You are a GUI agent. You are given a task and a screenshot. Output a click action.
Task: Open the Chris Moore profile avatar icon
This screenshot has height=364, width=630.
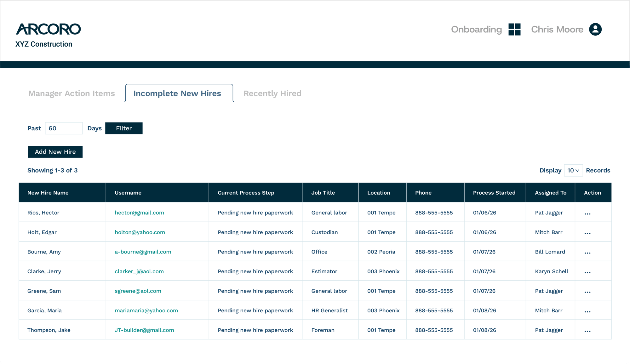[x=595, y=29]
